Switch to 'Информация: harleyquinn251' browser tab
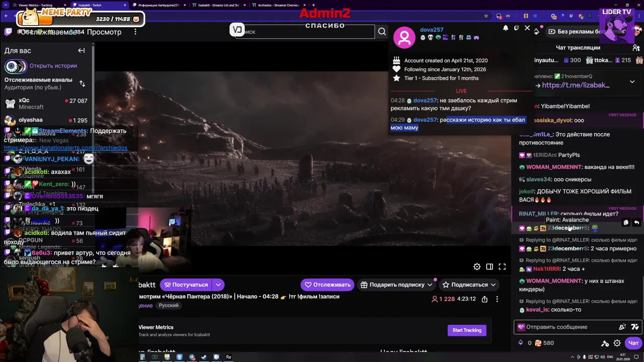The width and height of the screenshot is (644, 362). tap(158, 5)
